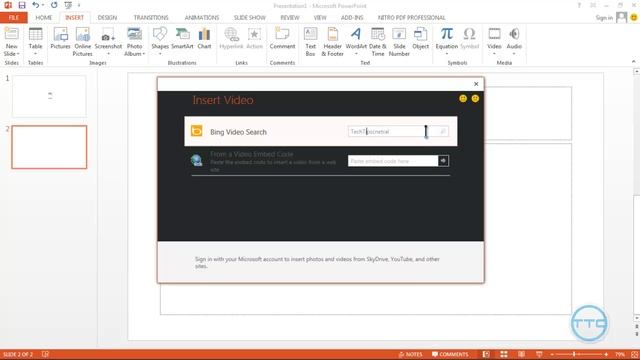Screen dimensions: 640x360
Task: Insert an Equation
Action: coord(447,42)
